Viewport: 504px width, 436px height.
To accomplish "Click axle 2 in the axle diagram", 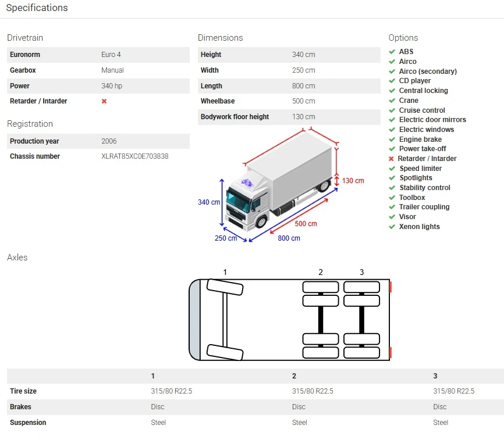I will [320, 319].
